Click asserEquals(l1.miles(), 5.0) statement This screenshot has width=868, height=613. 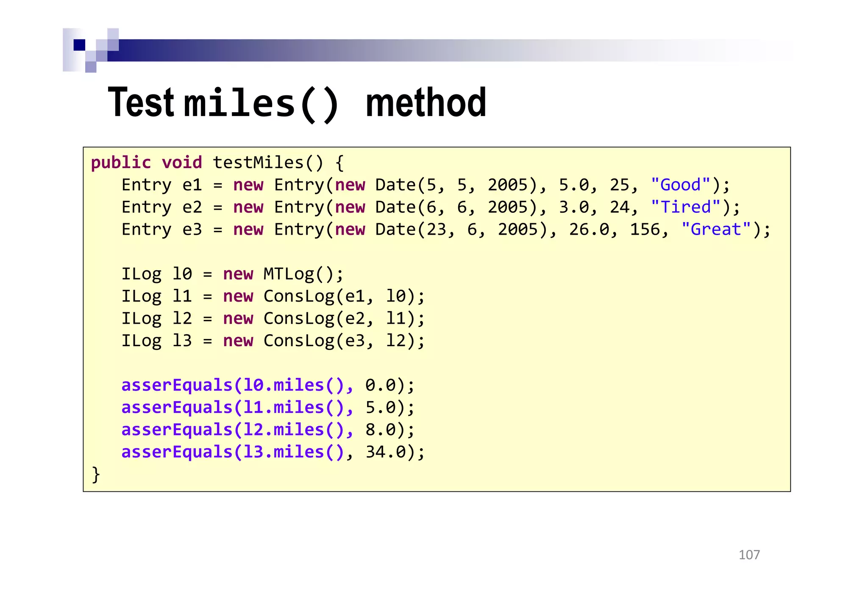268,408
